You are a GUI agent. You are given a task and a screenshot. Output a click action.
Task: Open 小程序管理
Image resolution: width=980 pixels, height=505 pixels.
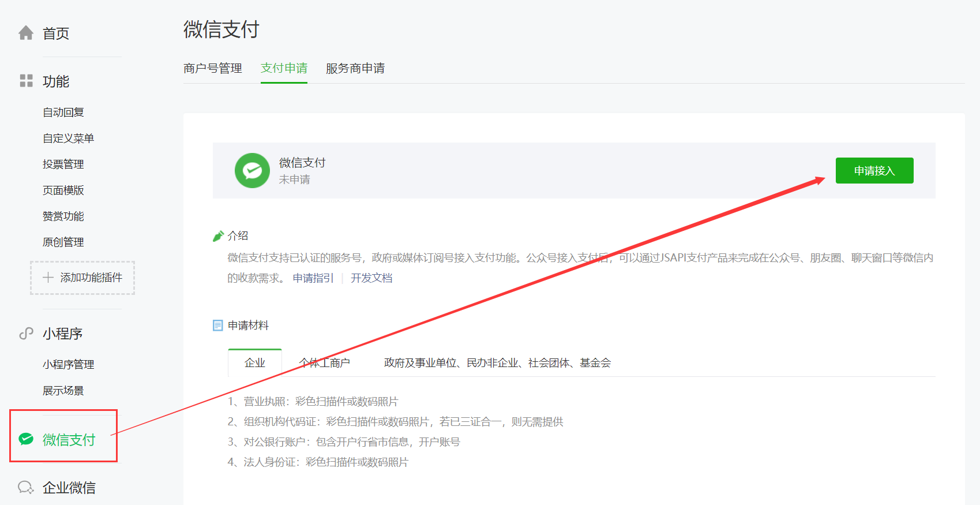coord(68,365)
